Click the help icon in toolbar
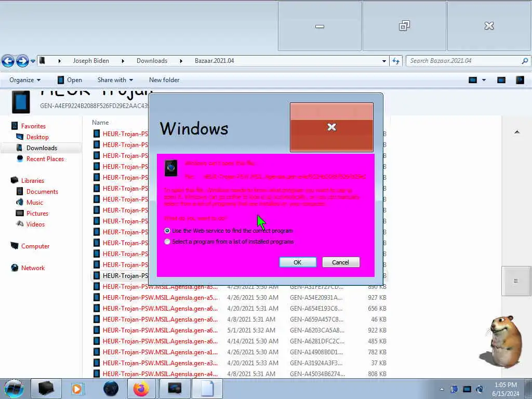532x399 pixels. click(x=520, y=80)
